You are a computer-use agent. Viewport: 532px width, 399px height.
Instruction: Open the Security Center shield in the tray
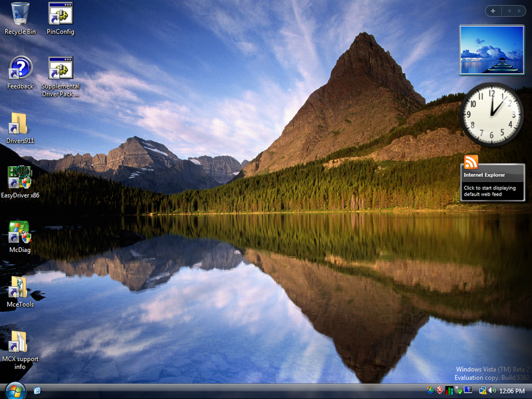click(440, 391)
